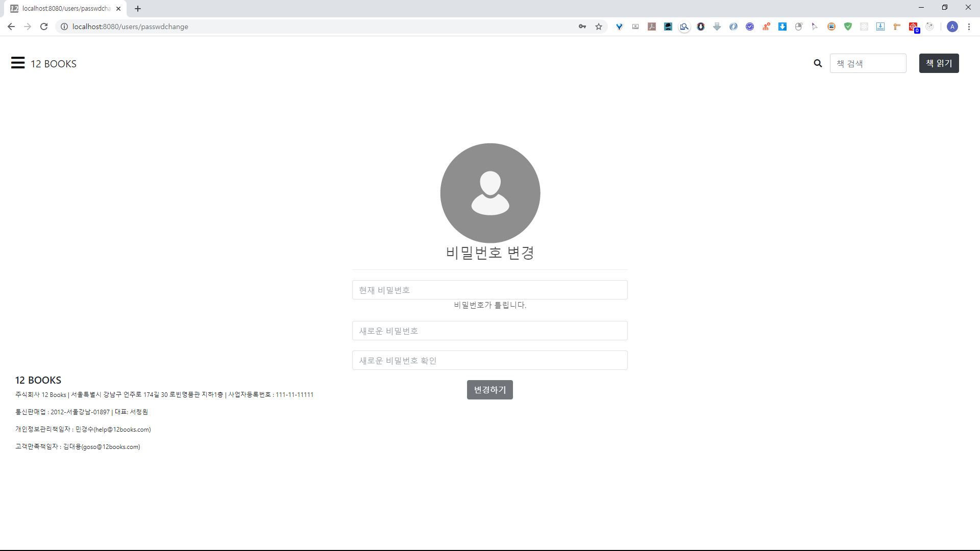Open the Adobe PDF extension icon

652,27
